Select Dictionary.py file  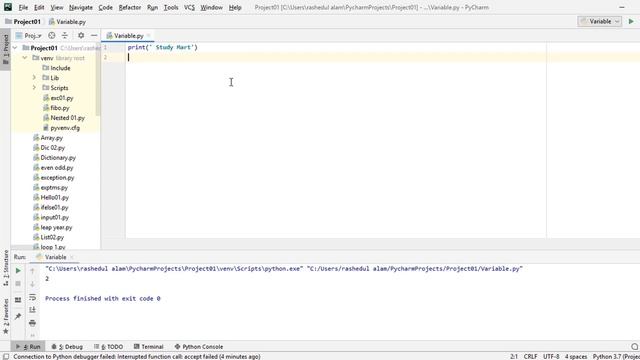pos(54,158)
